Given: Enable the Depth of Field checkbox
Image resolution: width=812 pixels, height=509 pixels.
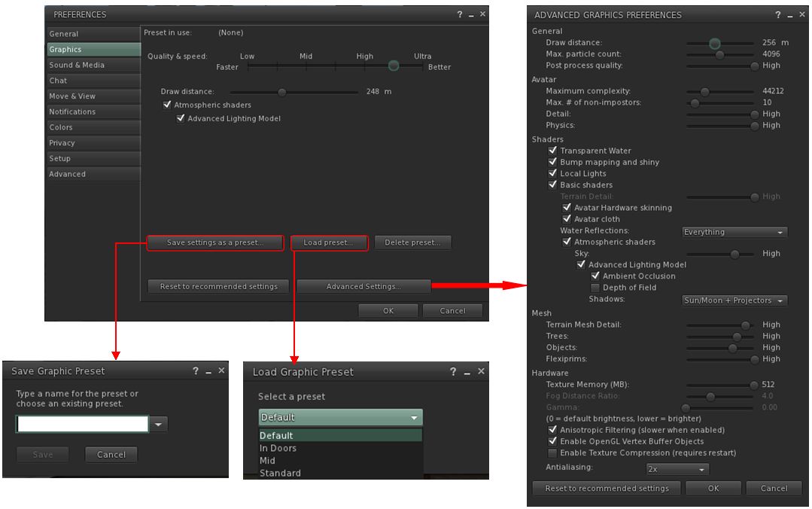Looking at the screenshot, I should pyautogui.click(x=595, y=288).
